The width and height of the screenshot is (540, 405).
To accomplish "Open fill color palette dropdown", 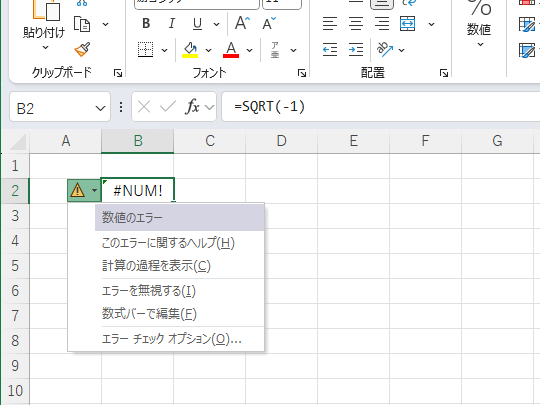I will point(208,50).
